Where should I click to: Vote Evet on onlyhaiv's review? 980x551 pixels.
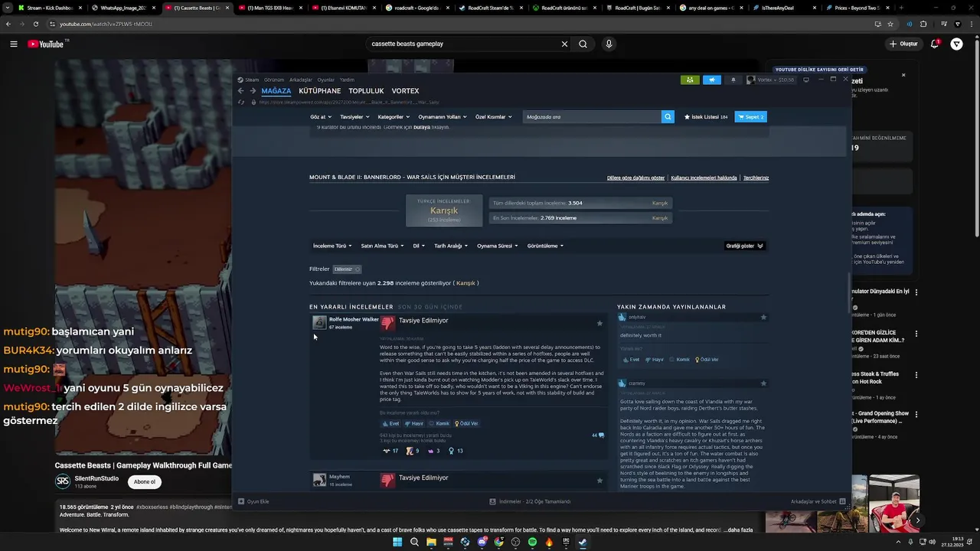632,359
